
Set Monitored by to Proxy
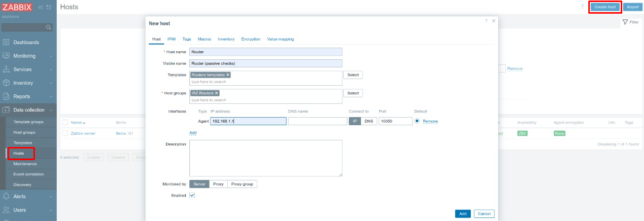(x=218, y=184)
